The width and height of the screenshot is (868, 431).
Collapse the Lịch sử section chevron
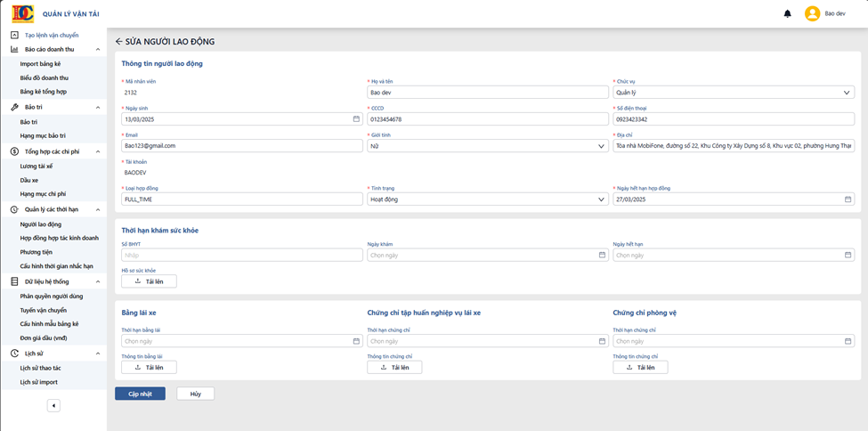coord(98,354)
